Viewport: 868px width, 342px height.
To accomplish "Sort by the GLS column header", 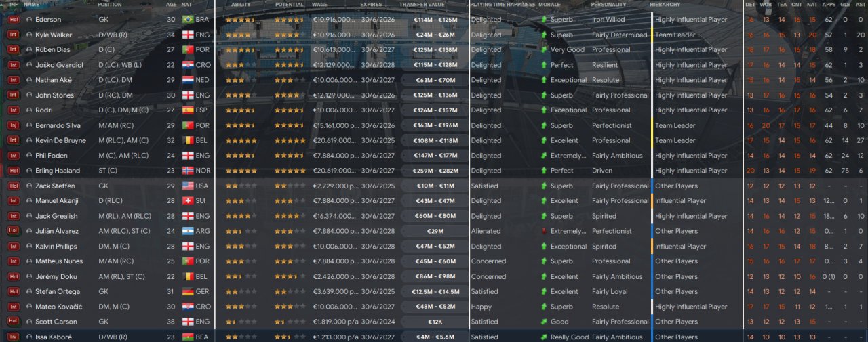I will 844,5.
